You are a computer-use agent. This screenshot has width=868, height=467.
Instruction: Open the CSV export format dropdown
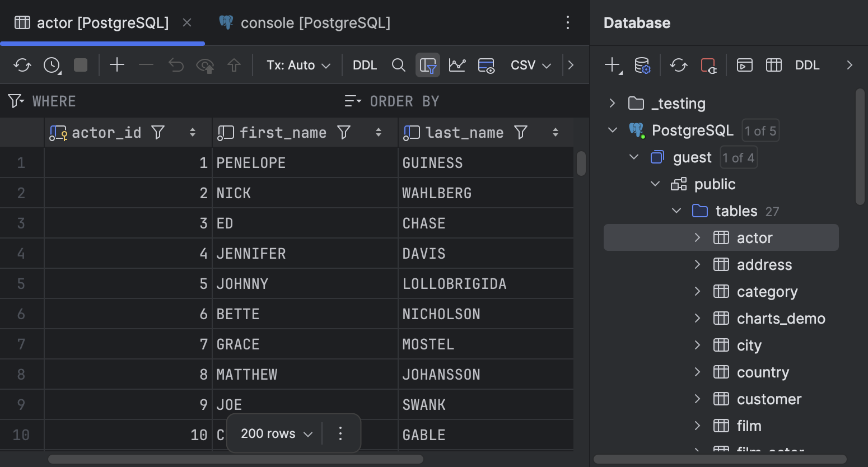point(530,64)
